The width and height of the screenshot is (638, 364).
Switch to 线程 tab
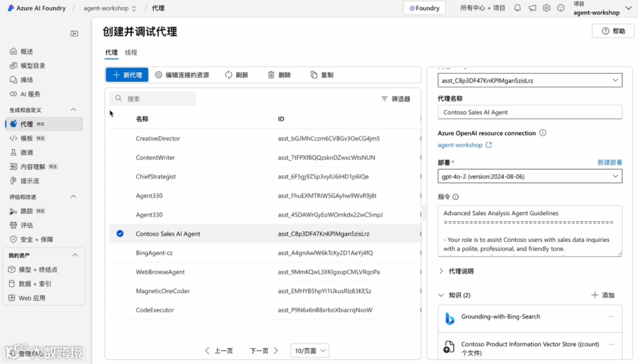coord(131,53)
